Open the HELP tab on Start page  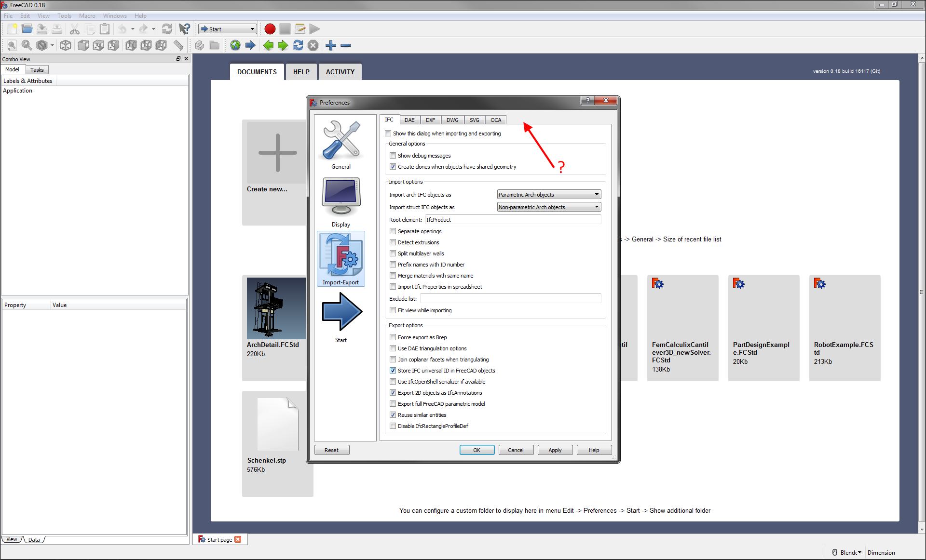pos(301,72)
